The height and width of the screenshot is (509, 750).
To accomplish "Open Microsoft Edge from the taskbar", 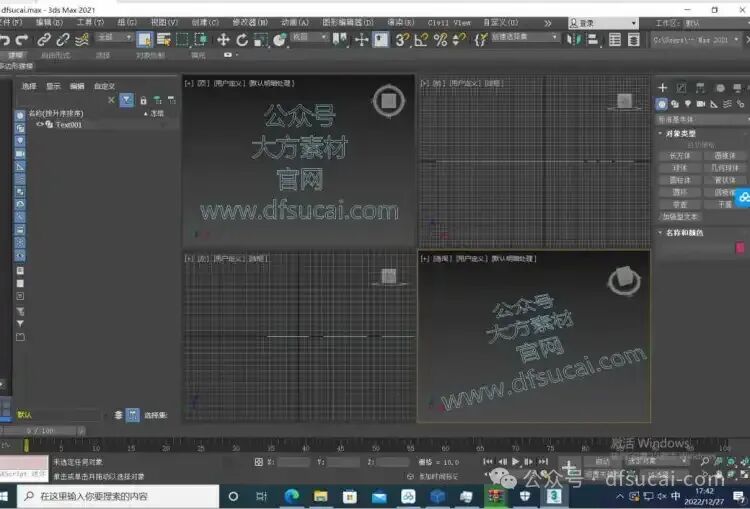I will pyautogui.click(x=291, y=496).
